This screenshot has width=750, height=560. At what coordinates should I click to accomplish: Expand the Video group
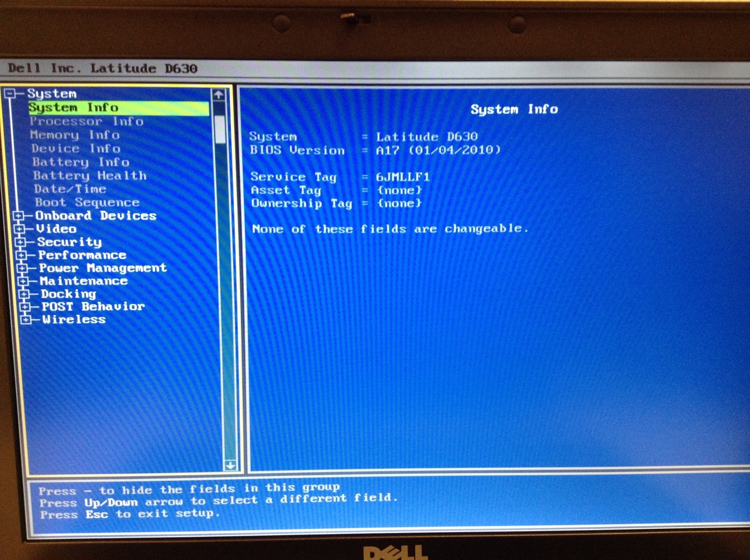click(20, 229)
